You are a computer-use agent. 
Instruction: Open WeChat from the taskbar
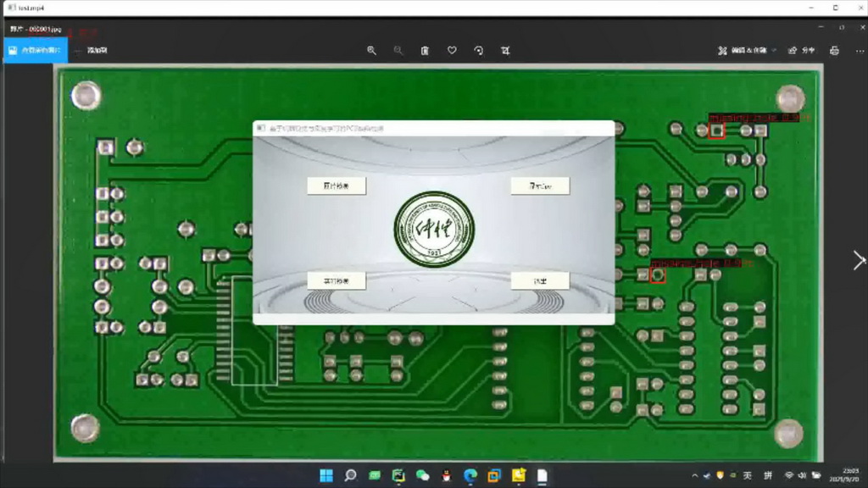coord(422,475)
